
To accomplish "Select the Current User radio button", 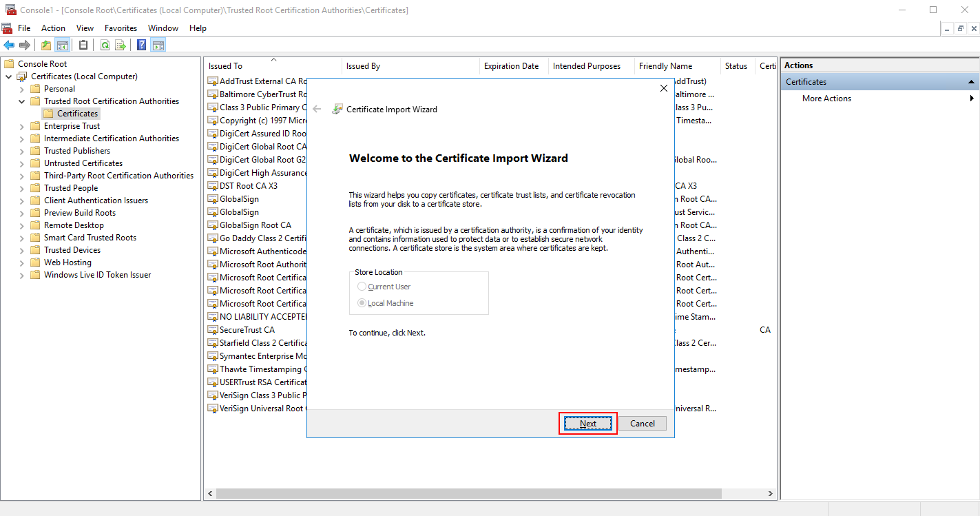I will point(362,286).
